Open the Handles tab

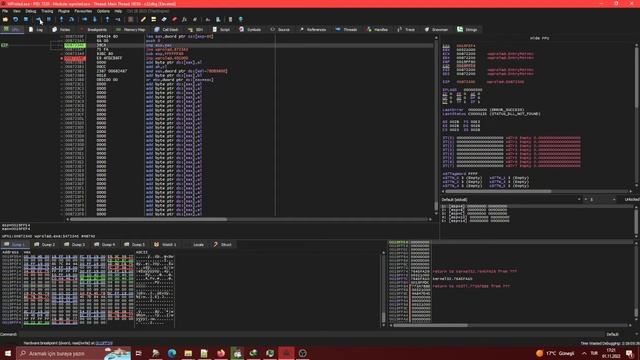[377, 29]
